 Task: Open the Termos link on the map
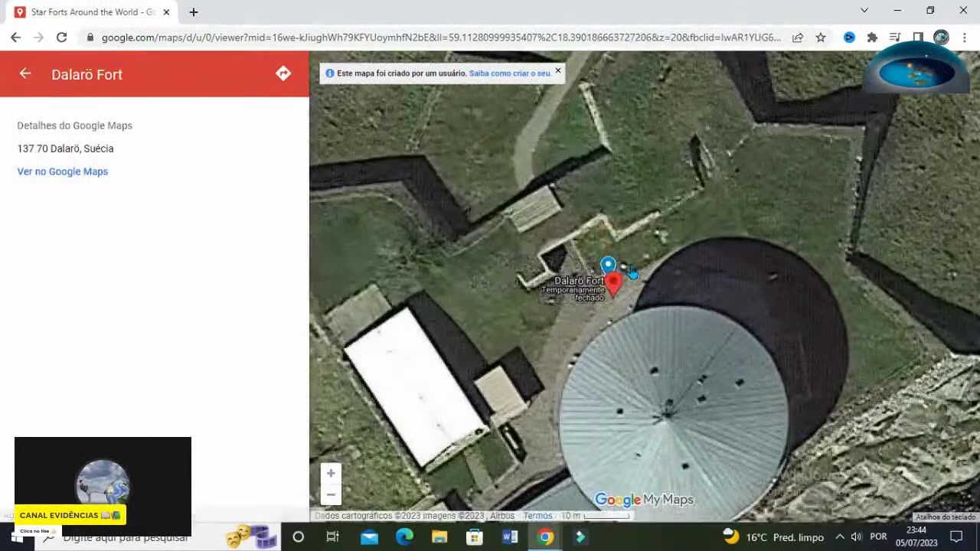click(x=537, y=516)
